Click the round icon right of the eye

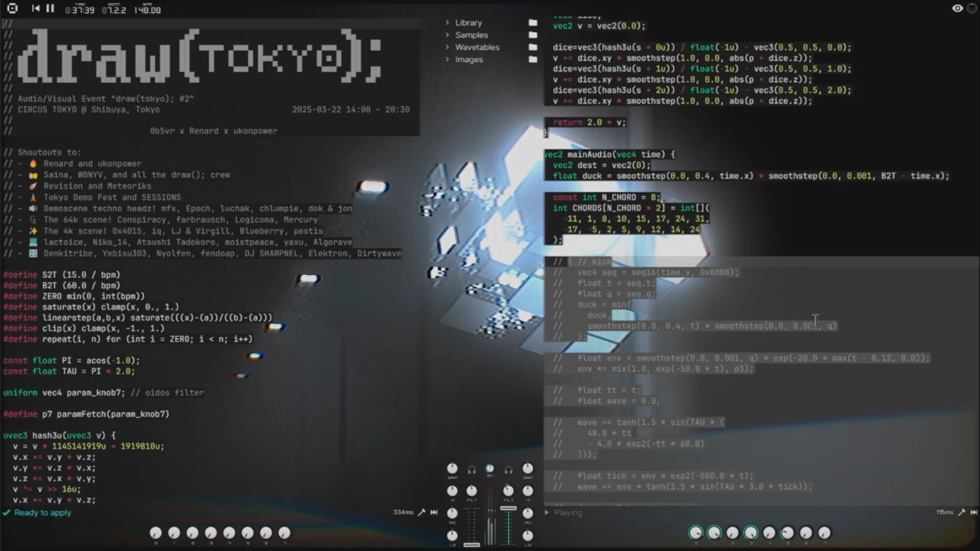(x=972, y=8)
